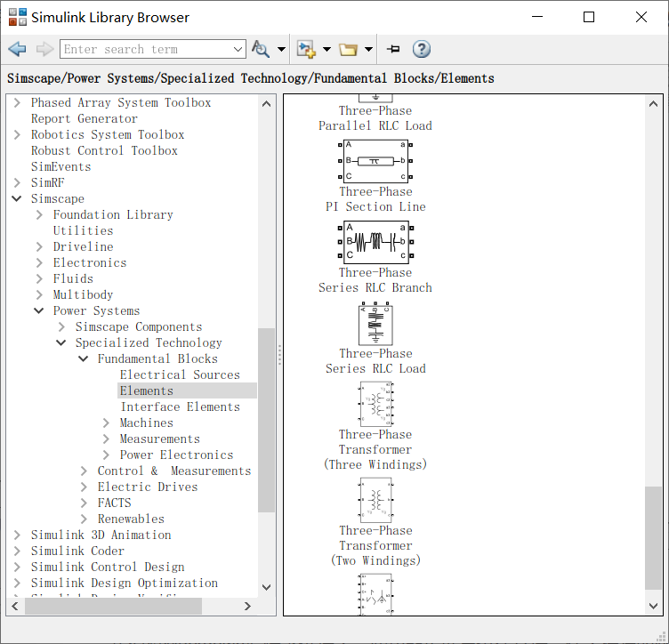Expand Electric Drives node
The height and width of the screenshot is (644, 669).
coord(84,487)
